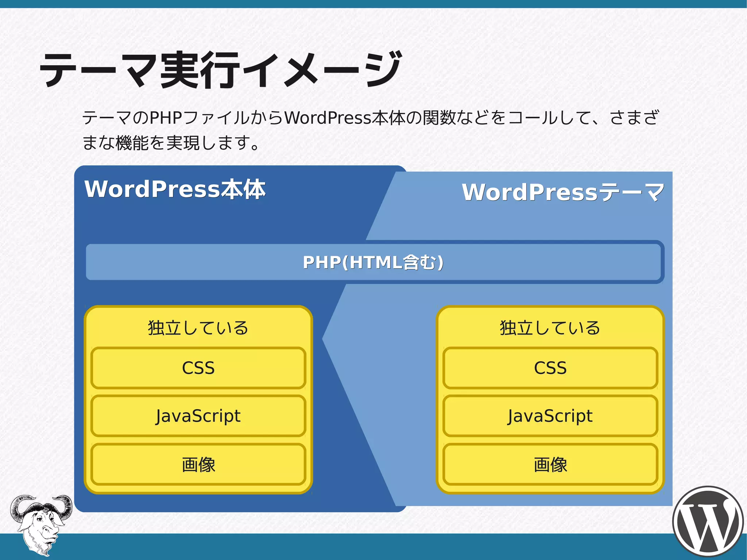Click description line まな機能を実現します。
The height and width of the screenshot is (560, 747).
(x=171, y=143)
